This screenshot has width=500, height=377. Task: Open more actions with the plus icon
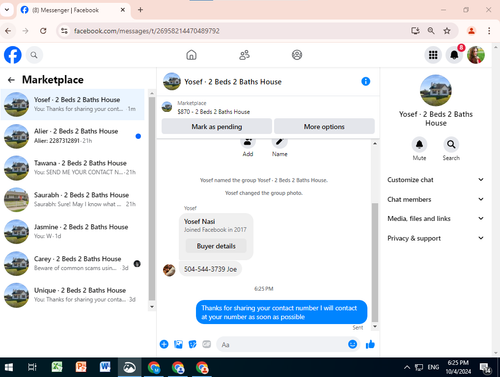(164, 344)
